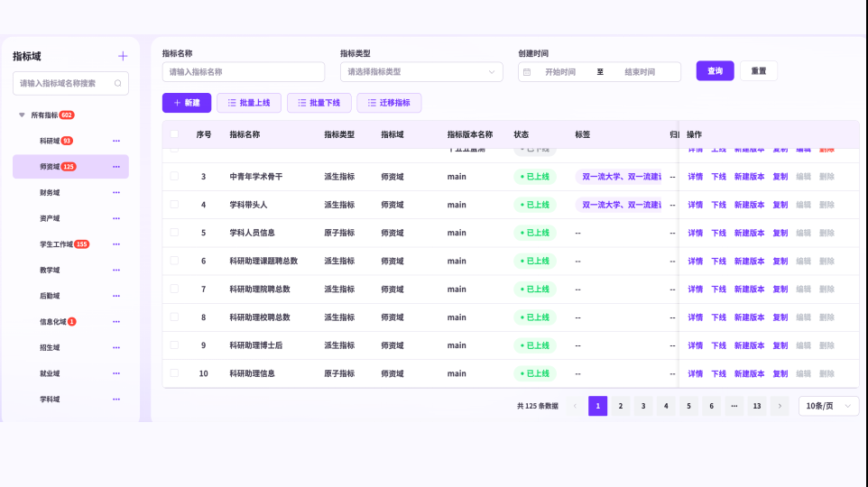
Task: Collapse the 所有指标 tree node
Action: pyautogui.click(x=22, y=115)
